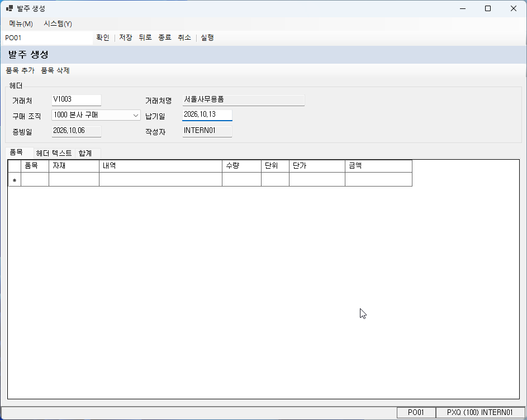Image resolution: width=527 pixels, height=420 pixels.
Task: Click the empty 수량 cell in new row
Action: [241, 179]
